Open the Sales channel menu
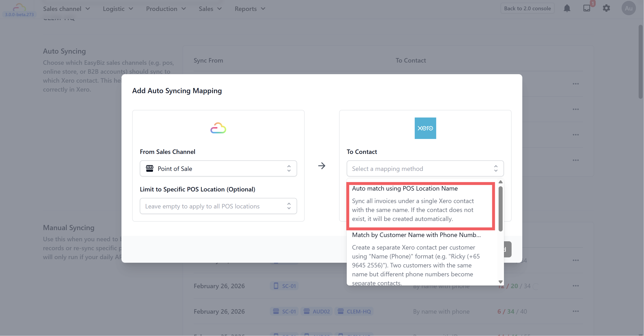Image resolution: width=644 pixels, height=336 pixels. point(66,9)
